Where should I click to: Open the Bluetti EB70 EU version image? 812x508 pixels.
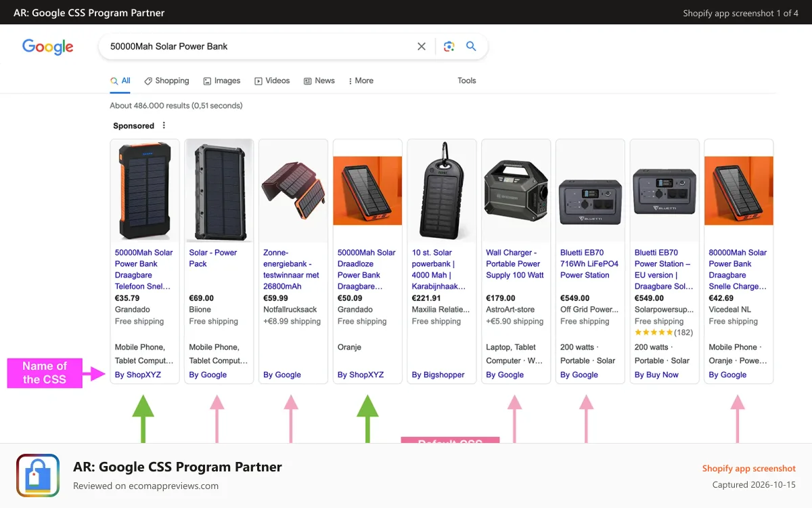click(664, 191)
